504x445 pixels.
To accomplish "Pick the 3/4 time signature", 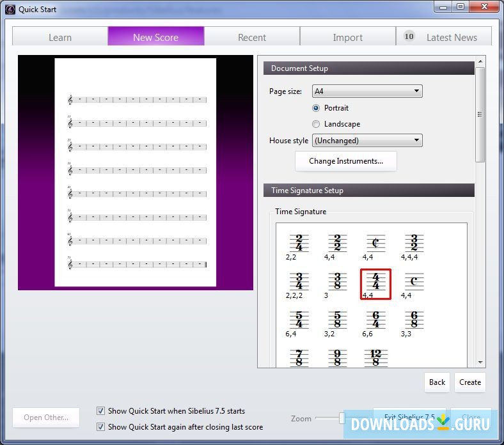I will pos(299,281).
